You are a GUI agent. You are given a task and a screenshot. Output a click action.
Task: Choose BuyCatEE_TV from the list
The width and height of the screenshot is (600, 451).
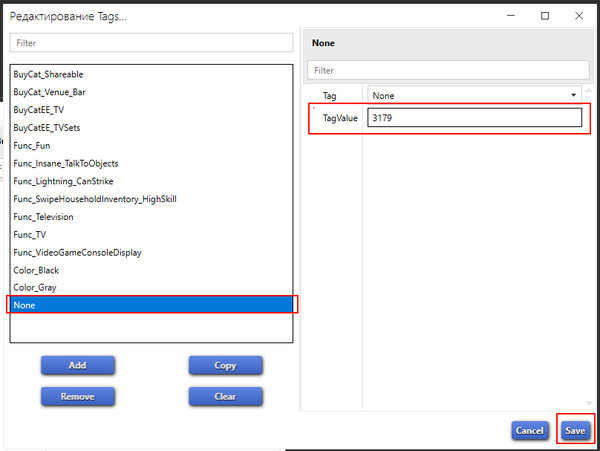pos(39,110)
